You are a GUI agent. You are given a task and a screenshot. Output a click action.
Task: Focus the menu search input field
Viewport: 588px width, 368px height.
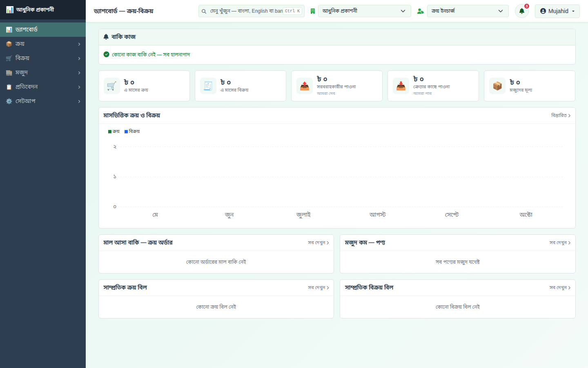tap(252, 11)
